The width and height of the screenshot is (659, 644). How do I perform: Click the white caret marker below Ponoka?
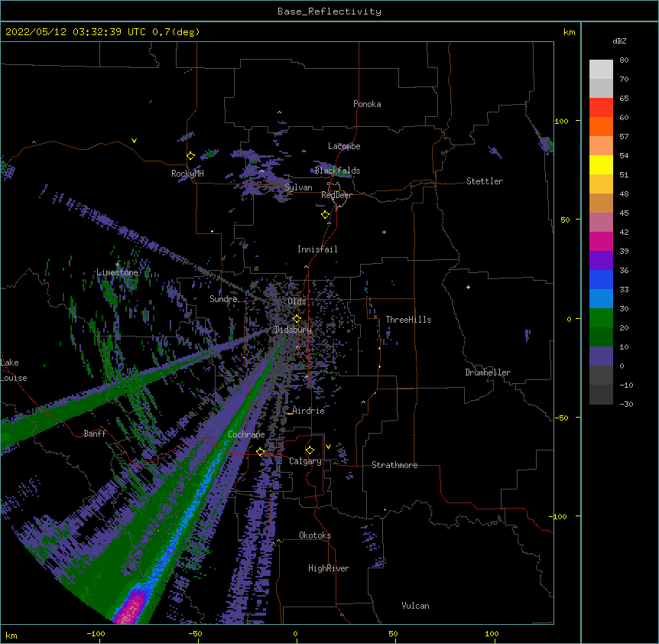coord(279,112)
